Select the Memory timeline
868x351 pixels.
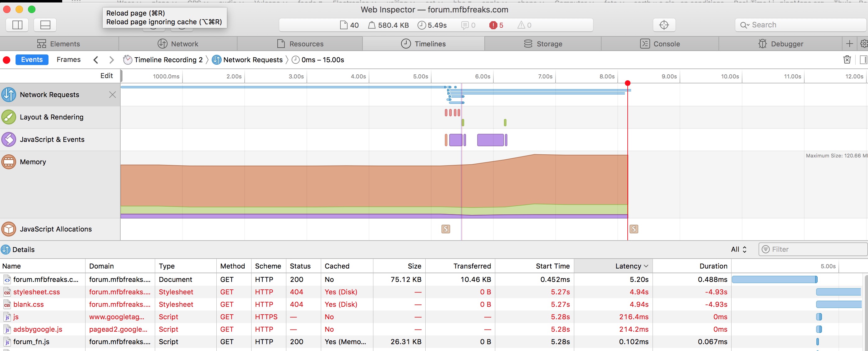pos(60,185)
